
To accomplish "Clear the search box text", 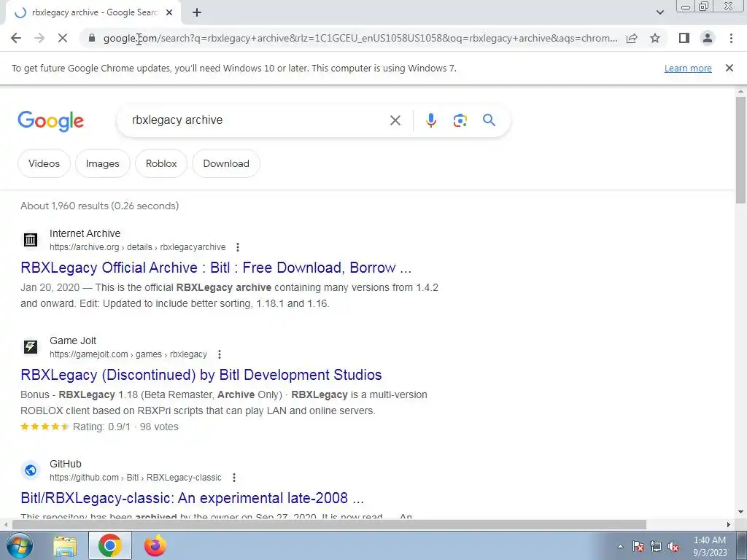I will click(395, 120).
